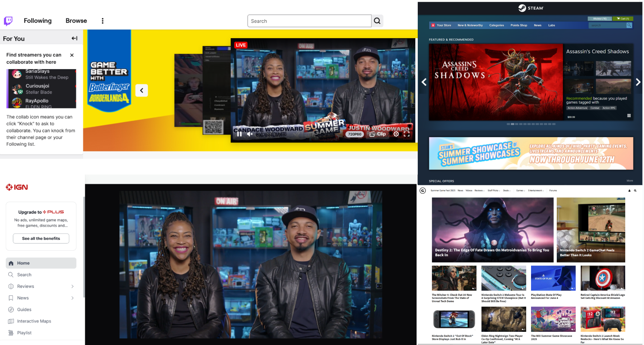Select the IGN Guides icon
644x345 pixels.
tap(11, 310)
